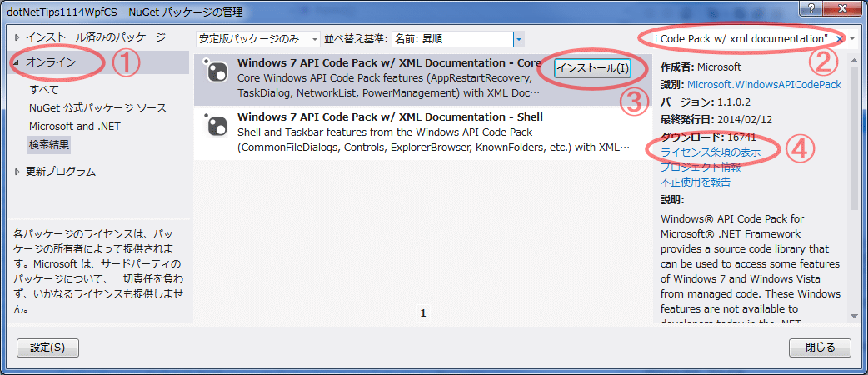This screenshot has height=375, width=868.
Task: Click the Core package icon
Action: (x=215, y=72)
